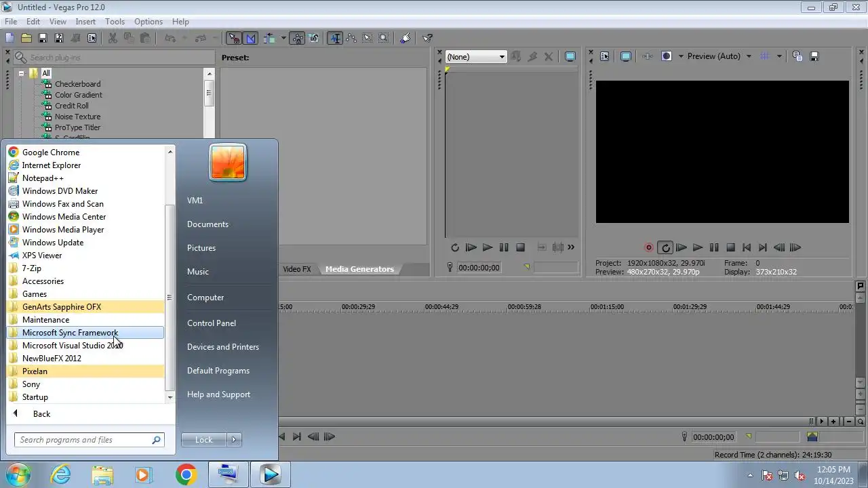This screenshot has width=868, height=488.
Task: Click the Save project toolbar icon
Action: [42, 39]
